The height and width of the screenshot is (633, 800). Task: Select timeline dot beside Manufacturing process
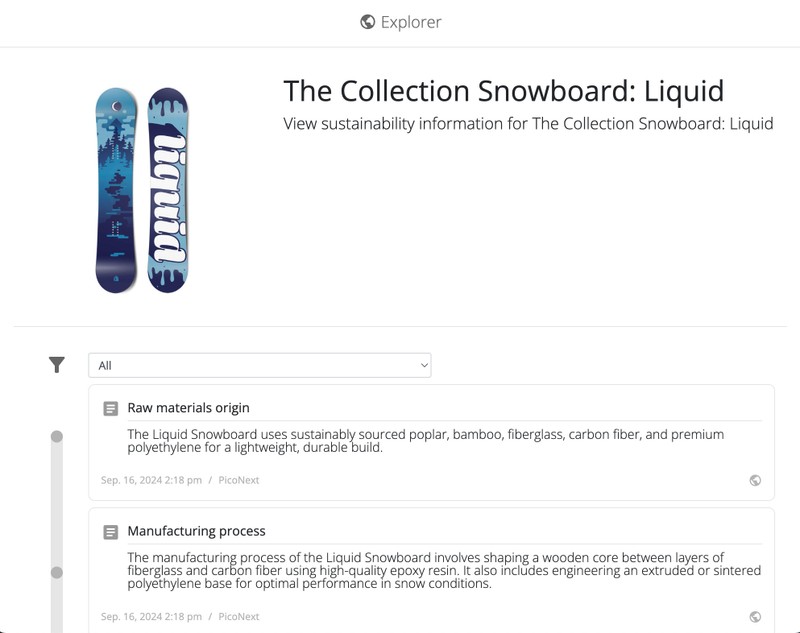[x=57, y=572]
